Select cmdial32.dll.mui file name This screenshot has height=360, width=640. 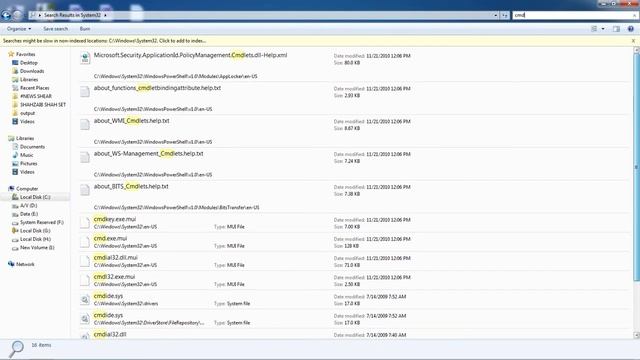[116, 258]
